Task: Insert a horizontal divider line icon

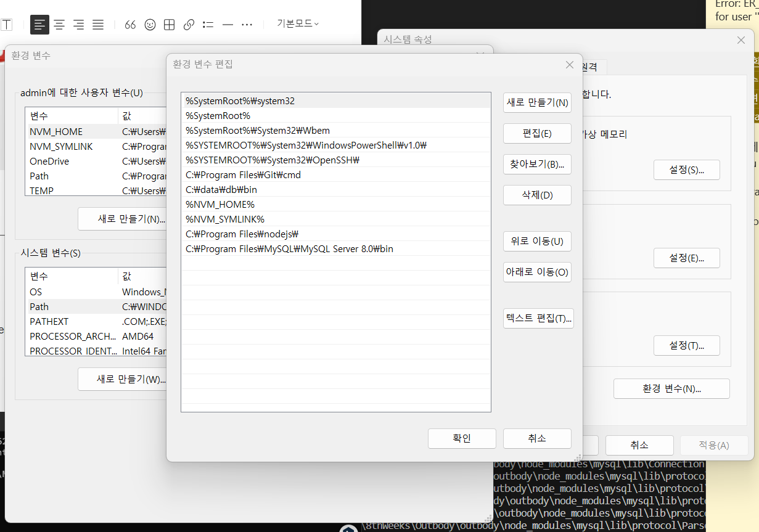Action: (x=228, y=24)
